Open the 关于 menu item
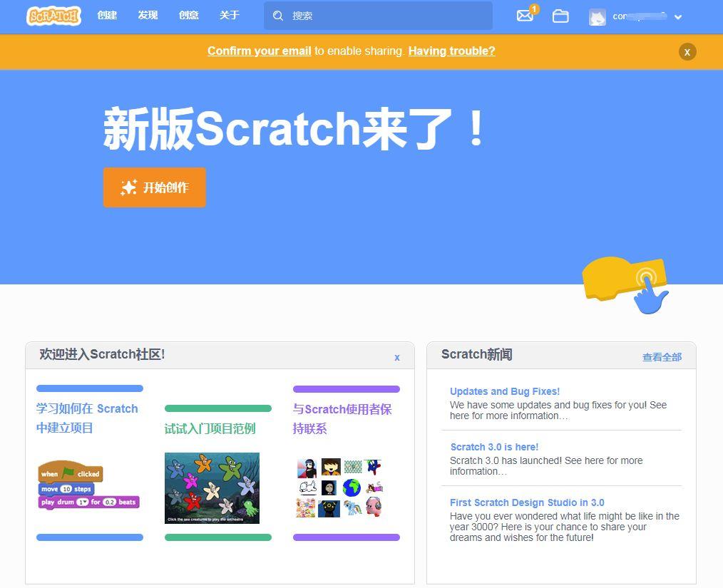723x588 pixels. 229,15
